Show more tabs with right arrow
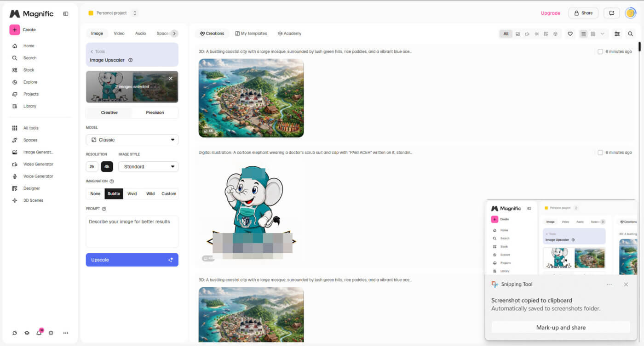 coord(174,33)
